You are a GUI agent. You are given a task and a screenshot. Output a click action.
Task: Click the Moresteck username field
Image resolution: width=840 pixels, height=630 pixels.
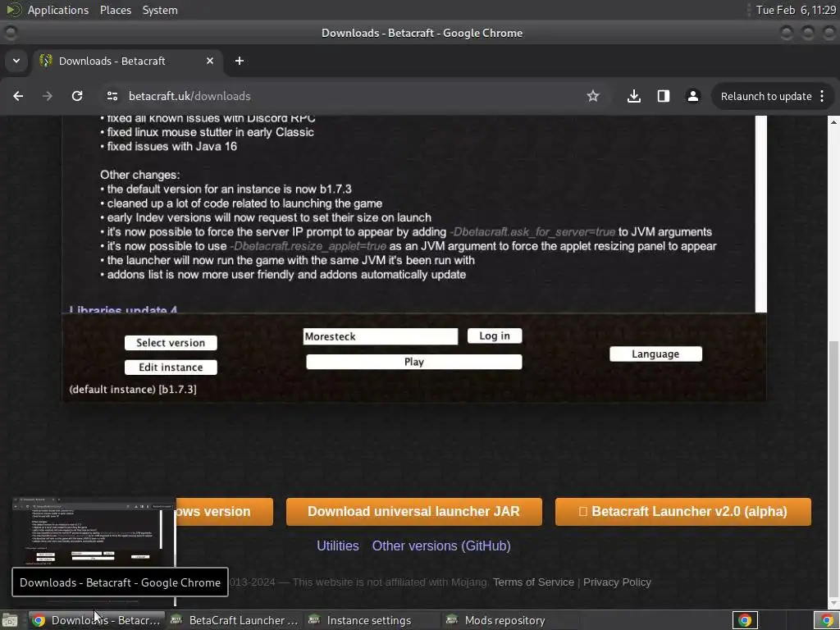(x=381, y=336)
